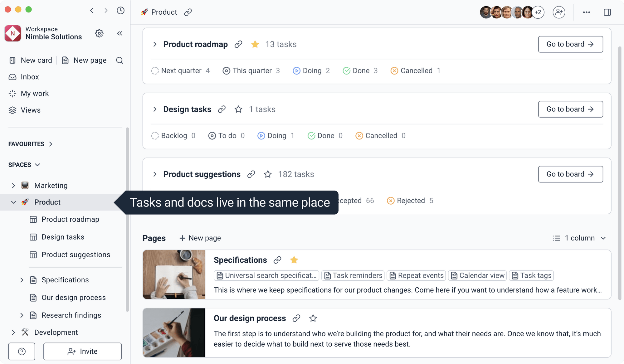Image resolution: width=624 pixels, height=364 pixels.
Task: Collapse the Product space in the sidebar
Action: [x=13, y=202]
